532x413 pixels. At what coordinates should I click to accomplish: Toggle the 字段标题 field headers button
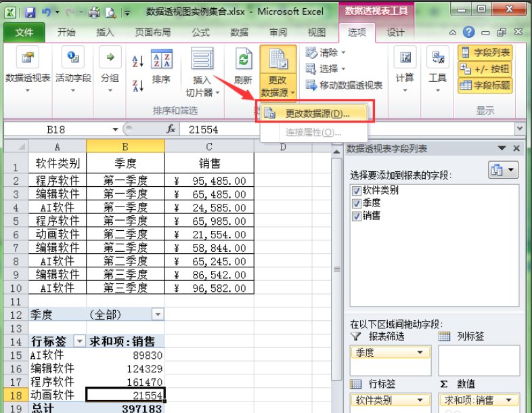(x=485, y=85)
